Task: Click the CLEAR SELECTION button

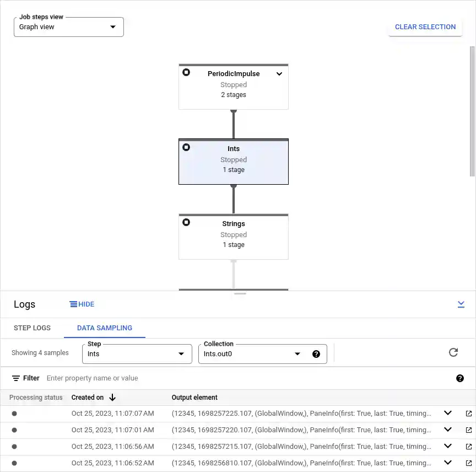Action: point(425,26)
